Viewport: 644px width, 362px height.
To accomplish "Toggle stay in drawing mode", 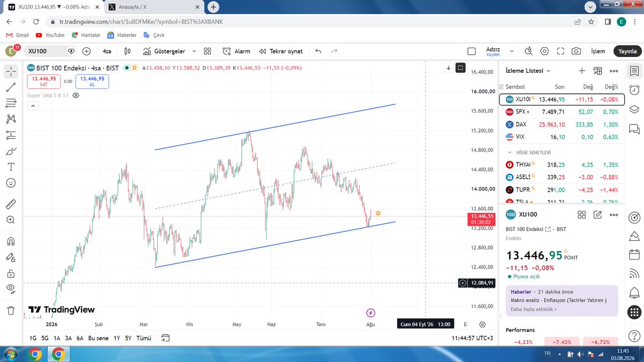I will [x=11, y=257].
